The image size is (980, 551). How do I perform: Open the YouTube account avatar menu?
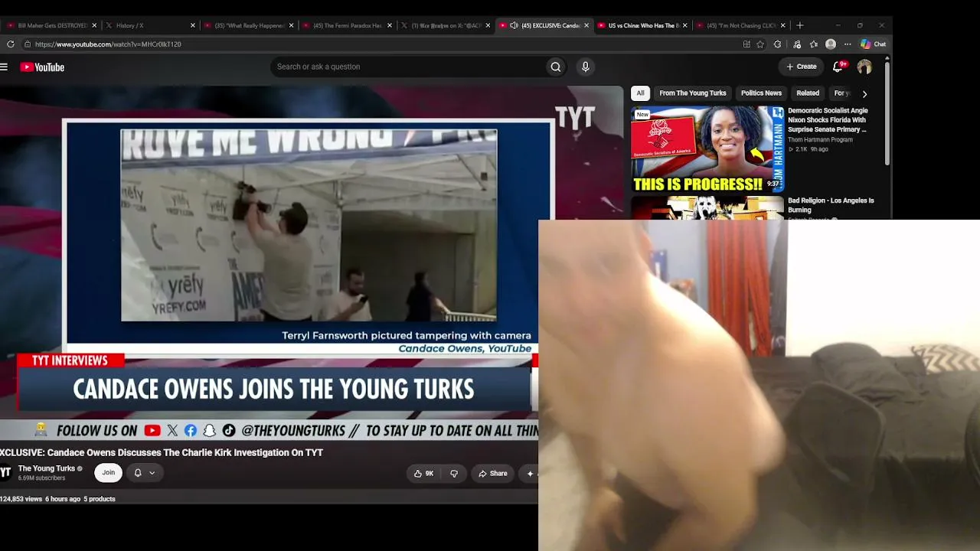(864, 67)
